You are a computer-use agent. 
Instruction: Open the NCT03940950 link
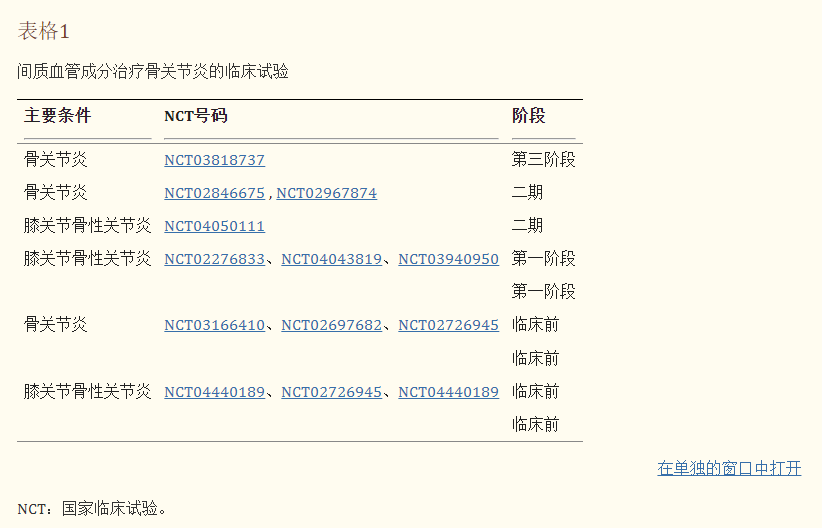click(448, 259)
